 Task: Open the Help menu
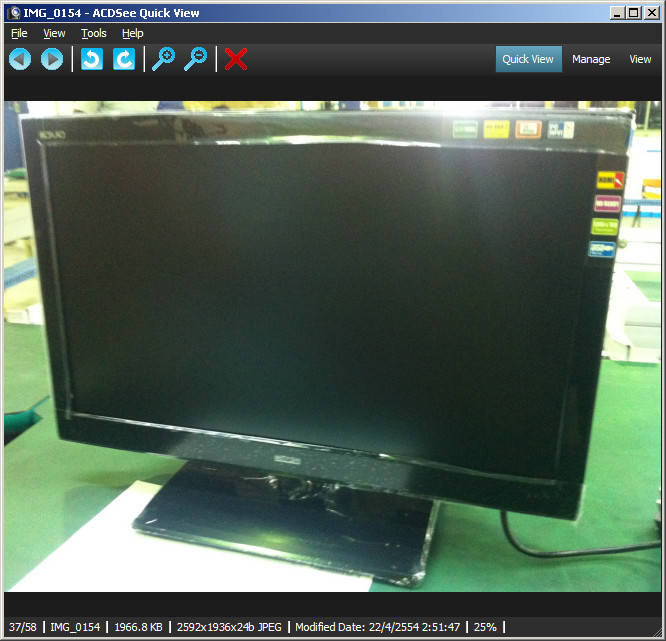(x=132, y=33)
